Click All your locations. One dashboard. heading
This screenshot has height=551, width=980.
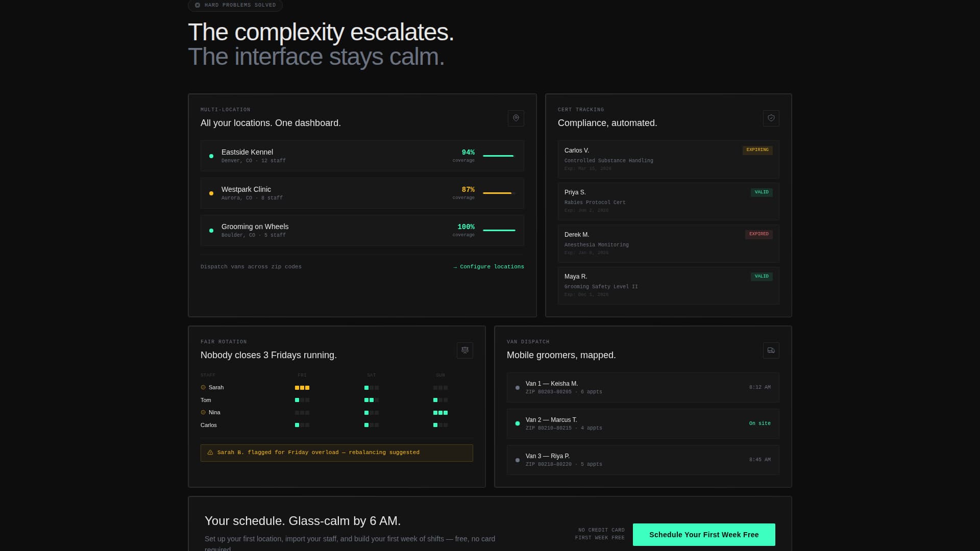pyautogui.click(x=271, y=123)
